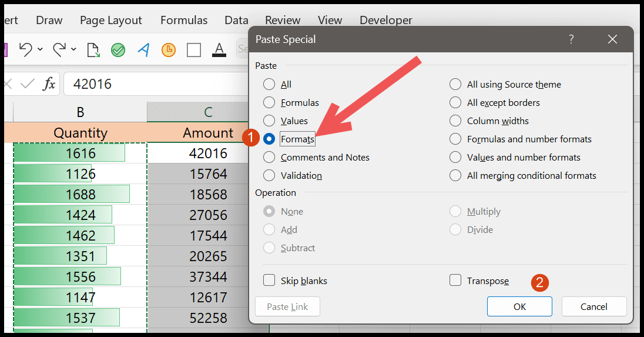
Task: Click the fx insert function icon
Action: (x=49, y=84)
